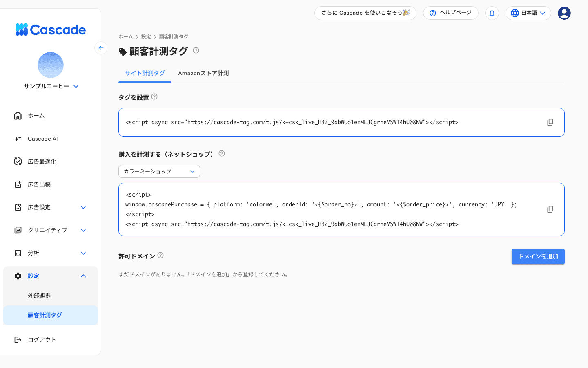588x368 pixels.
Task: Open notifications bell icon
Action: pos(492,13)
